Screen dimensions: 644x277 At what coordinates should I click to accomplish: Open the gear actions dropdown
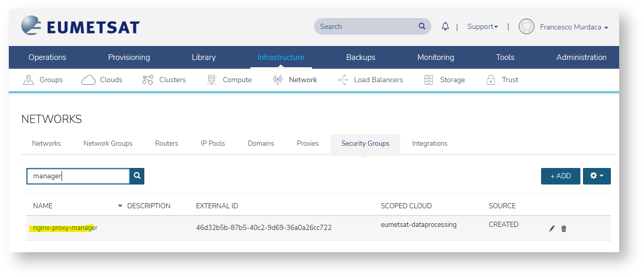pyautogui.click(x=596, y=176)
